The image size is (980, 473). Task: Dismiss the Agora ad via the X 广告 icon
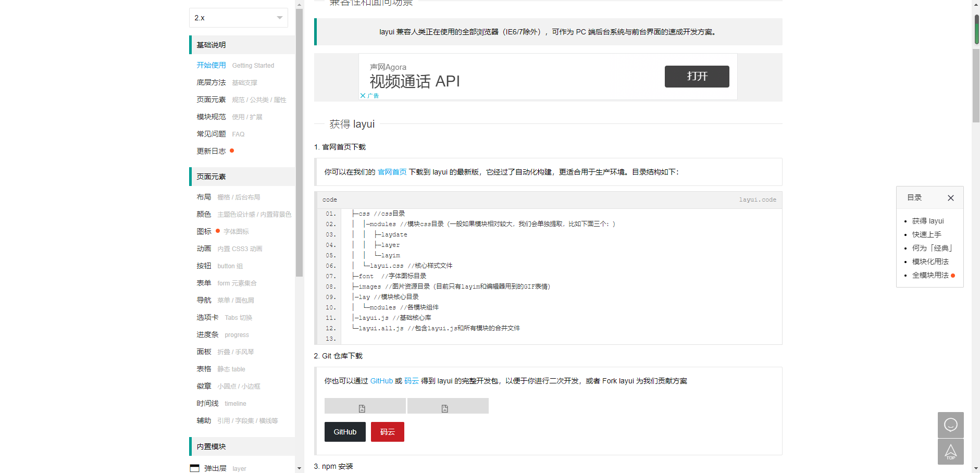[x=363, y=95]
